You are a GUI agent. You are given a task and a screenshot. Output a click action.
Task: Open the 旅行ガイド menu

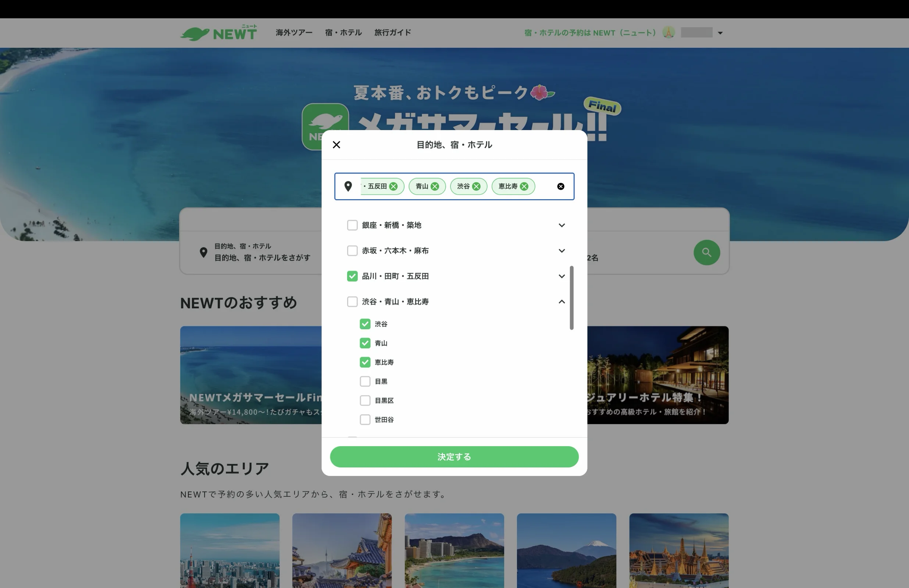393,32
